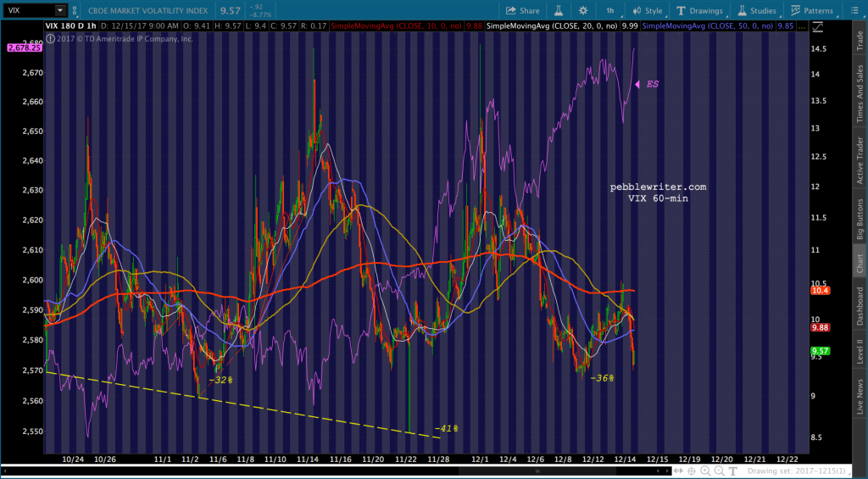
Task: Open the Active Trader side tab
Action: (860, 160)
